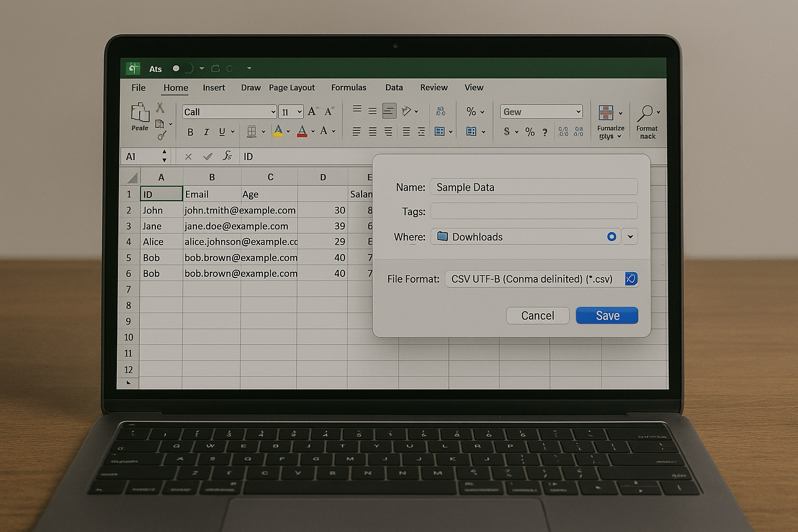Open the Data ribbon tab
798x532 pixels.
pyautogui.click(x=393, y=87)
